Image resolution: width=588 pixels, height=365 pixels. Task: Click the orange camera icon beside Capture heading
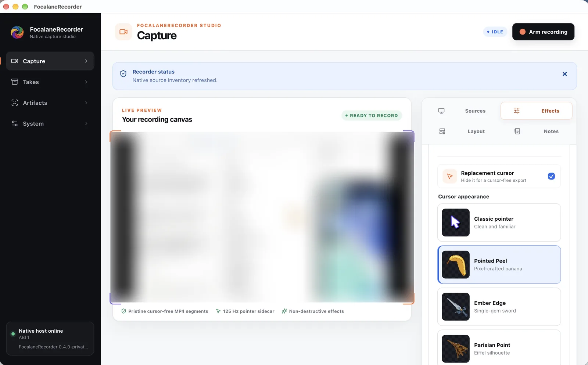123,32
